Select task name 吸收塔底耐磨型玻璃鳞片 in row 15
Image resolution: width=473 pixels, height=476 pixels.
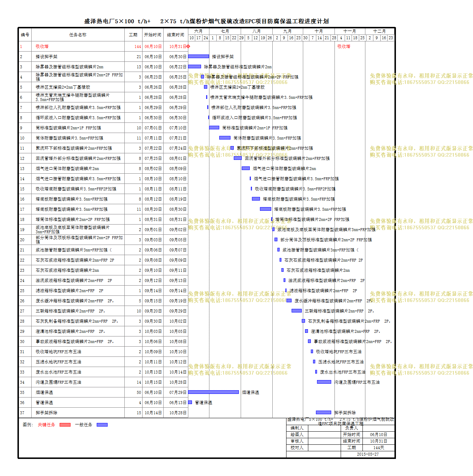pos(76,189)
